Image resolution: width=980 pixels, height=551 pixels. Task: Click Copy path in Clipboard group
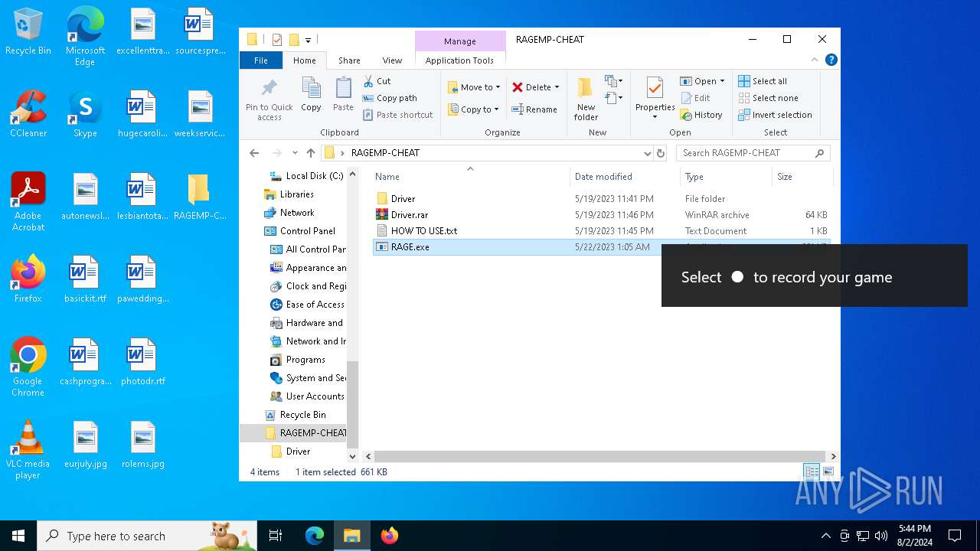coord(390,98)
